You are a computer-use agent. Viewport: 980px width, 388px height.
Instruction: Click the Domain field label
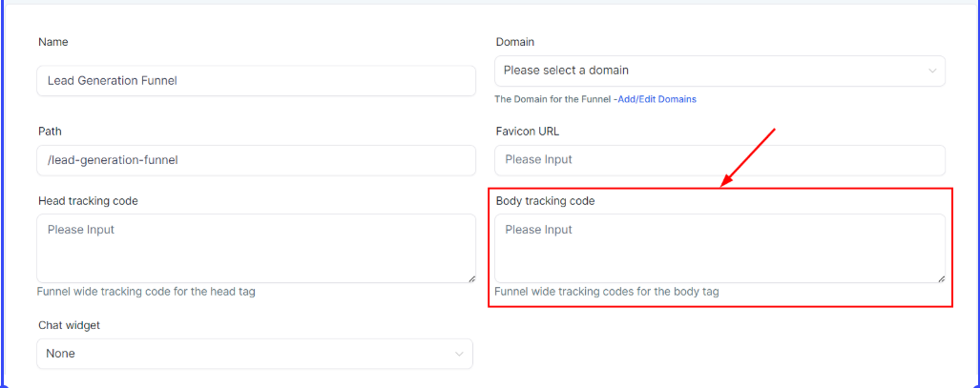tap(515, 42)
